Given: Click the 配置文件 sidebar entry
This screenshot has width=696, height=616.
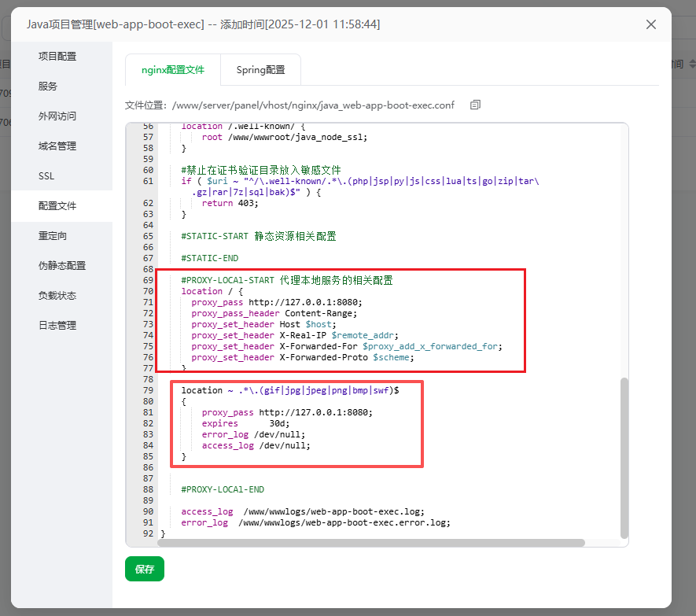Looking at the screenshot, I should 57,206.
